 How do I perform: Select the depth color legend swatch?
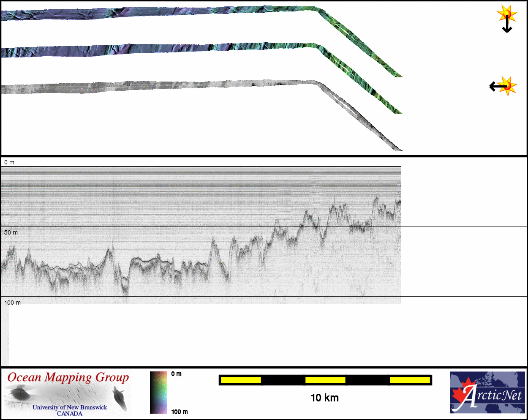pos(158,393)
